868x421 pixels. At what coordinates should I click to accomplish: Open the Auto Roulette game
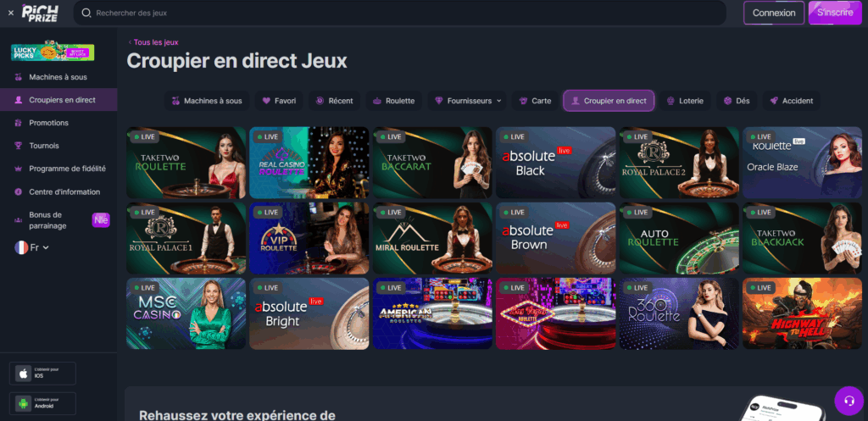(679, 238)
